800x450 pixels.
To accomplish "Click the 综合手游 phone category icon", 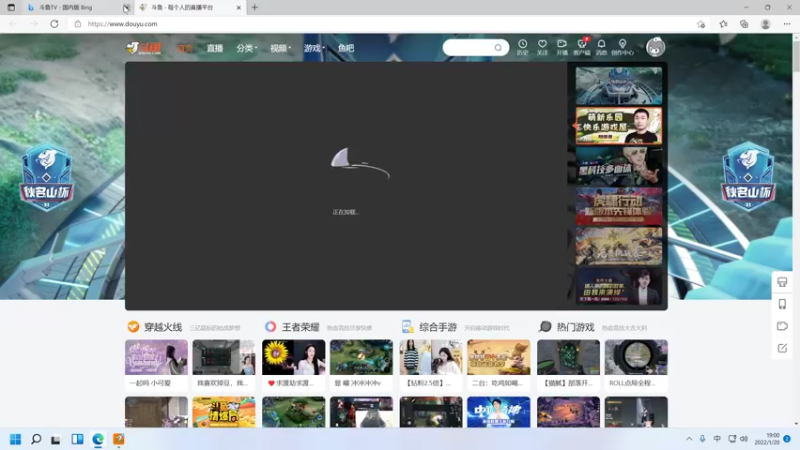I will (407, 327).
